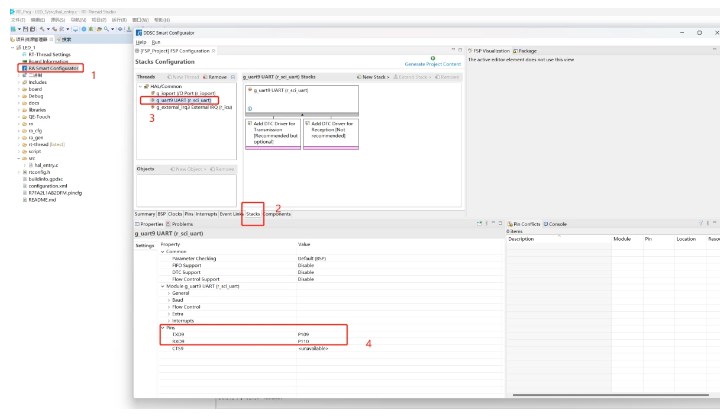Click the g_external_irq module icon
Image resolution: width=725 pixels, height=419 pixels.
tap(153, 107)
